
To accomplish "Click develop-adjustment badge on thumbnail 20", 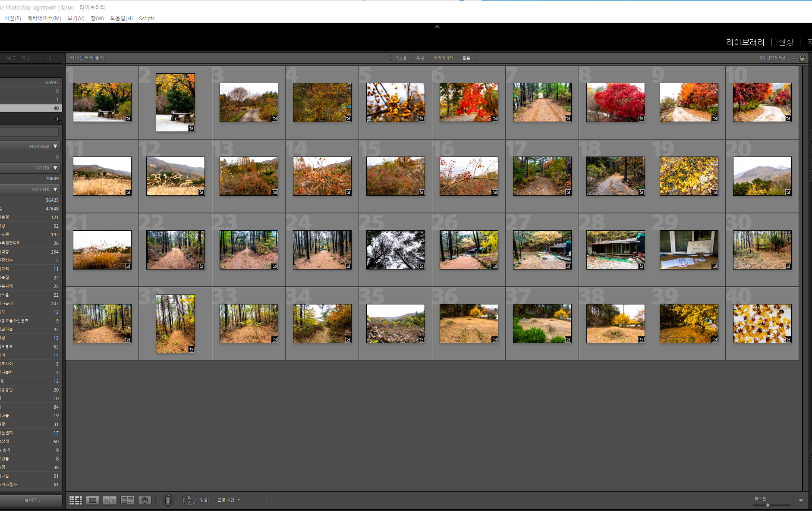I will click(788, 192).
